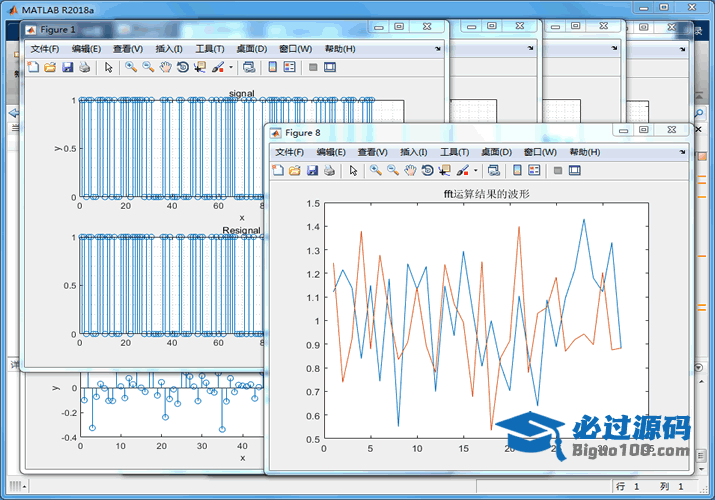Click Link Plot icon in Figure 8 toolbar
The width and height of the screenshot is (715, 500).
[494, 170]
